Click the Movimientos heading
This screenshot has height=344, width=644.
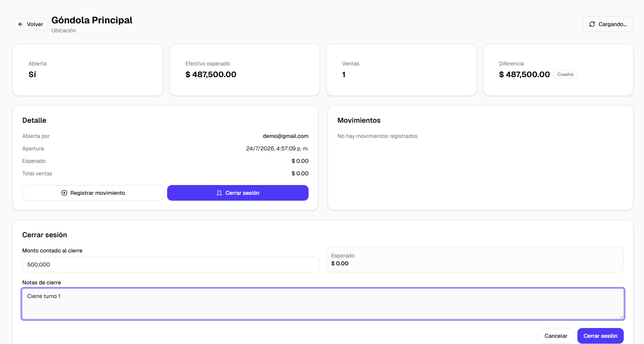tap(359, 120)
